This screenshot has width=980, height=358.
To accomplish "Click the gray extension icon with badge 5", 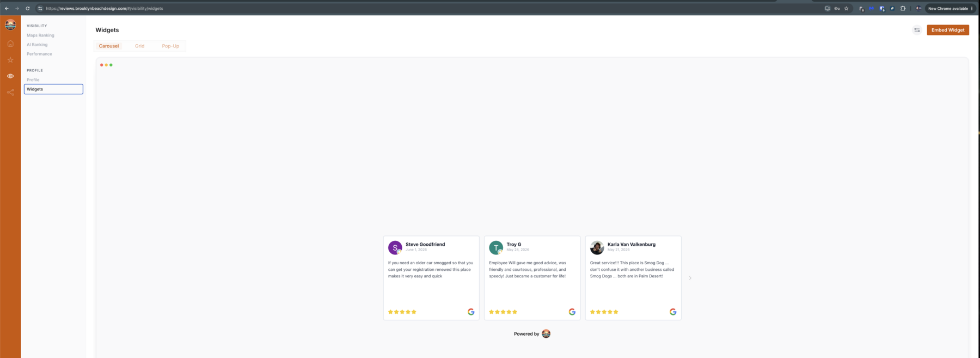I will [x=861, y=9].
